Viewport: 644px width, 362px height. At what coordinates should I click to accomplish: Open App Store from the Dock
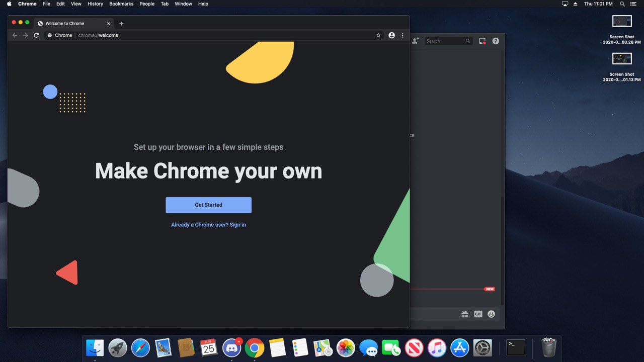coord(460,348)
